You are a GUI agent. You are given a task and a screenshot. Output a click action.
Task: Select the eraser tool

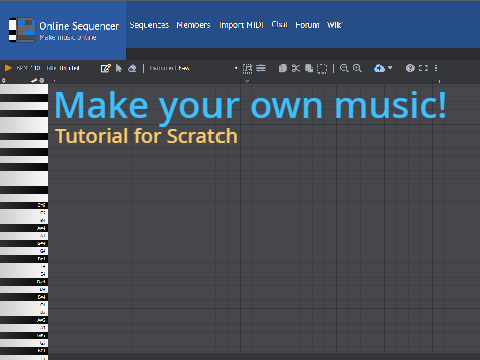tap(132, 68)
